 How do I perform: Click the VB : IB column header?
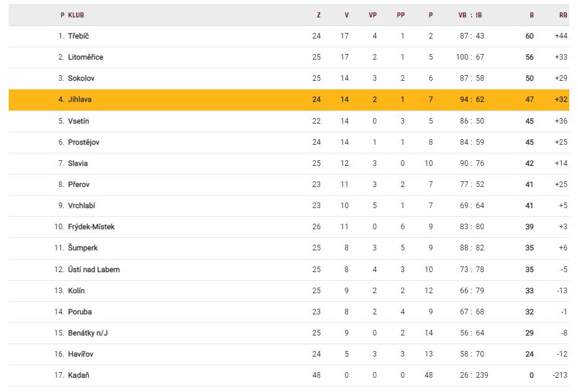coord(471,15)
